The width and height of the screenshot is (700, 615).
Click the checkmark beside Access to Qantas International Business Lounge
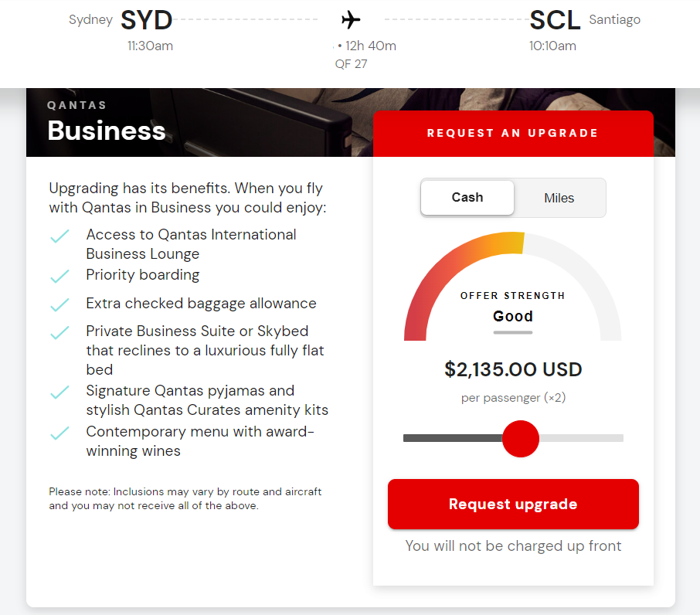click(x=59, y=236)
